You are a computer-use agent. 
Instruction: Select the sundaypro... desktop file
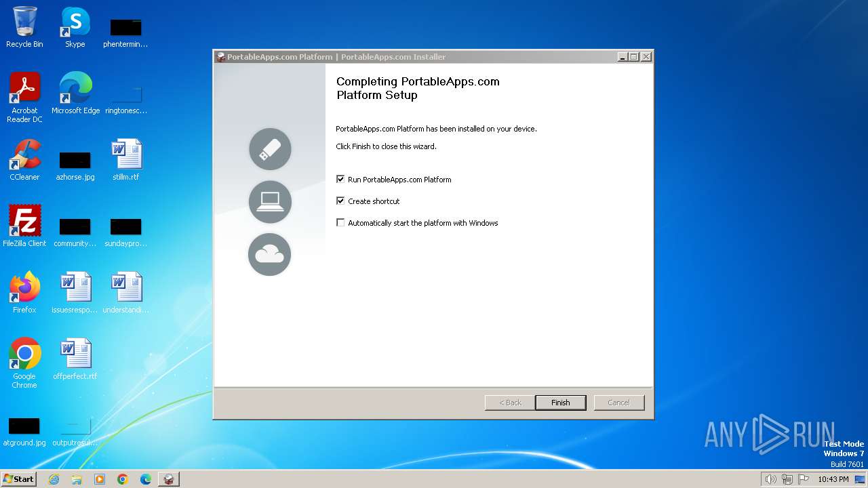[x=126, y=233]
